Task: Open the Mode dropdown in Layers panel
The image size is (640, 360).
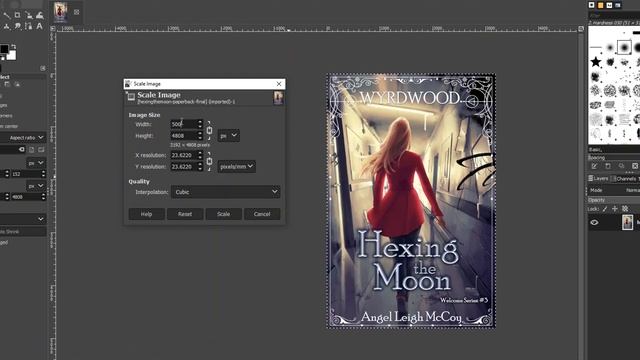Action: 614,190
